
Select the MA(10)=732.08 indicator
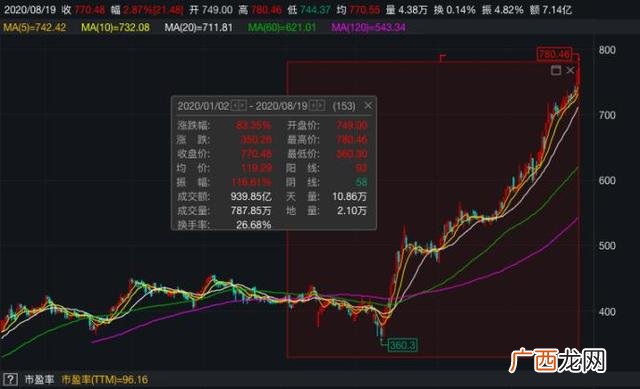(115, 27)
